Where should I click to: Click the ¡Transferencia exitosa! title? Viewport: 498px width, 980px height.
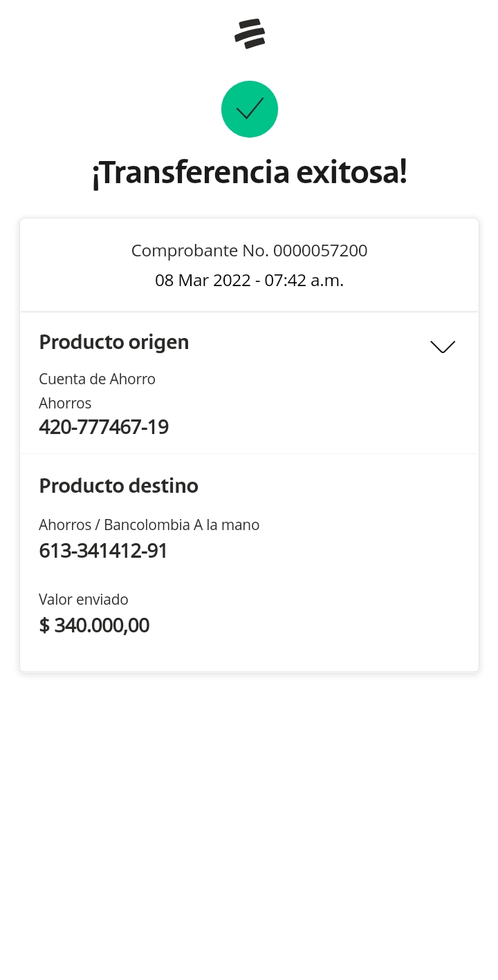249,173
